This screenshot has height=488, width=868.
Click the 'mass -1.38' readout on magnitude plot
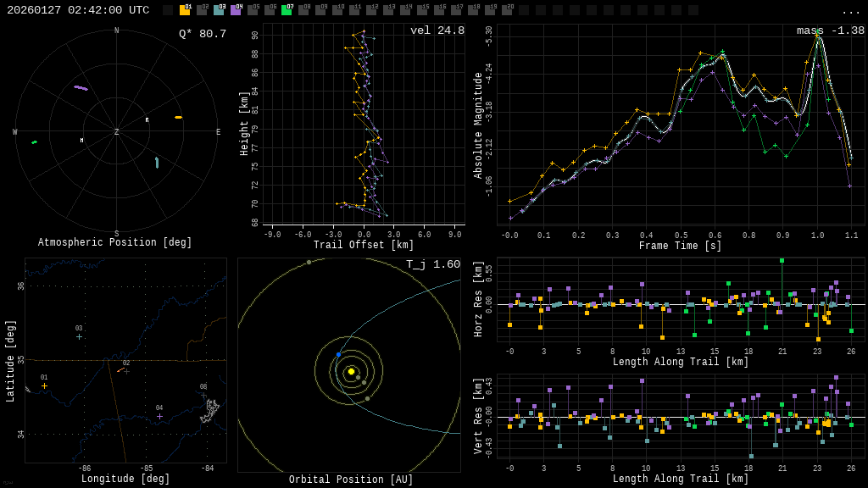pyautogui.click(x=830, y=30)
